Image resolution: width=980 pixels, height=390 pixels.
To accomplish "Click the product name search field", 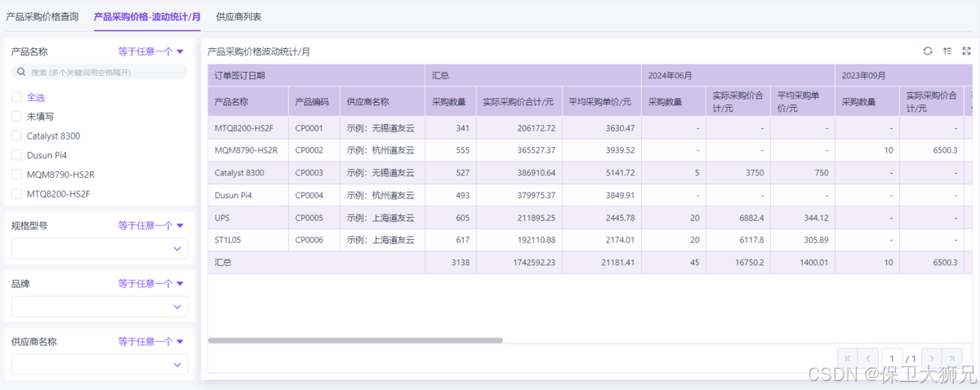I will click(x=100, y=72).
